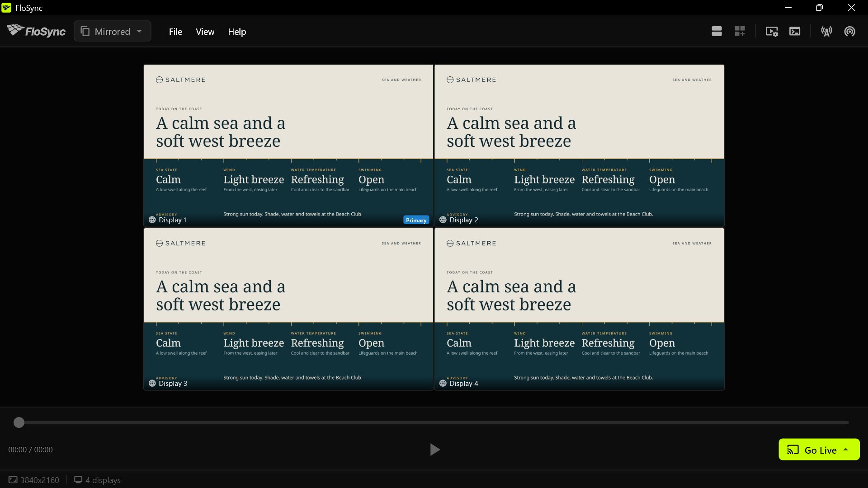The image size is (868, 488).
Task: Click the broadcast antenna icon
Action: pos(826,31)
